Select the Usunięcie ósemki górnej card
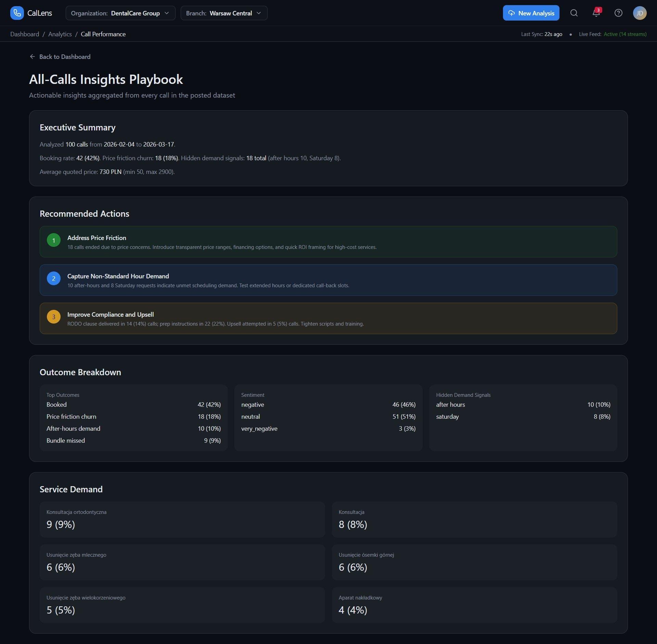The height and width of the screenshot is (644, 657). 474,563
